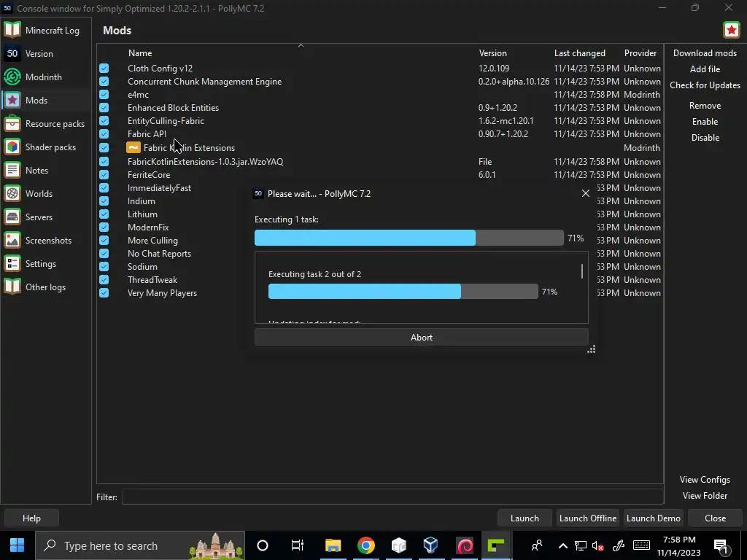Open the notification center icon
Viewport: 747px width, 560px height.
721,546
